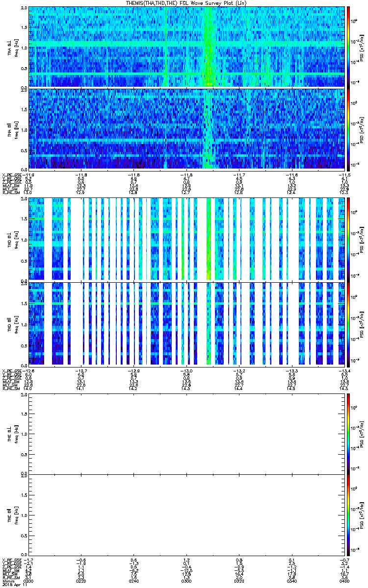Click the PSD color bar beside THE B⊥

point(348,433)
